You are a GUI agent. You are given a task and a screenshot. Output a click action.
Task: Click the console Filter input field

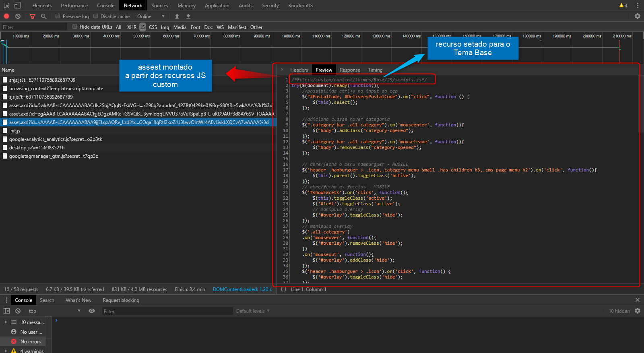tap(167, 311)
